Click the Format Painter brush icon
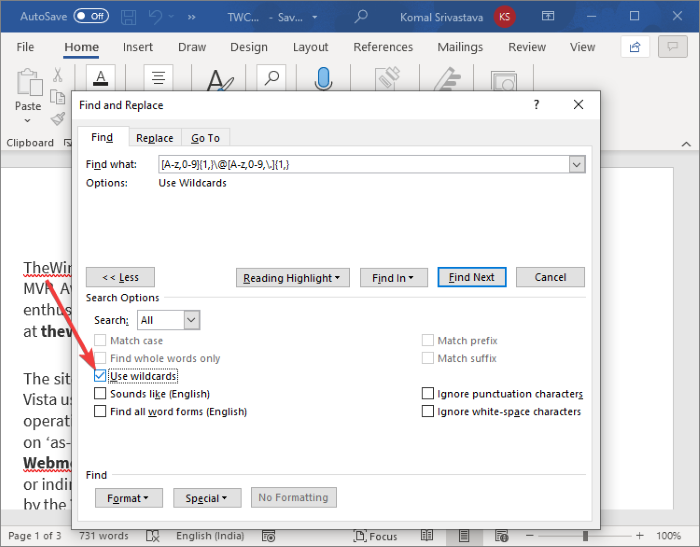Screen dimensions: 700x547 (x=58, y=119)
